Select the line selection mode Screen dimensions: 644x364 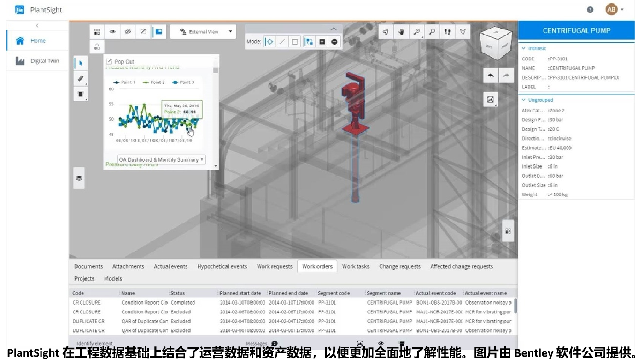(x=282, y=41)
